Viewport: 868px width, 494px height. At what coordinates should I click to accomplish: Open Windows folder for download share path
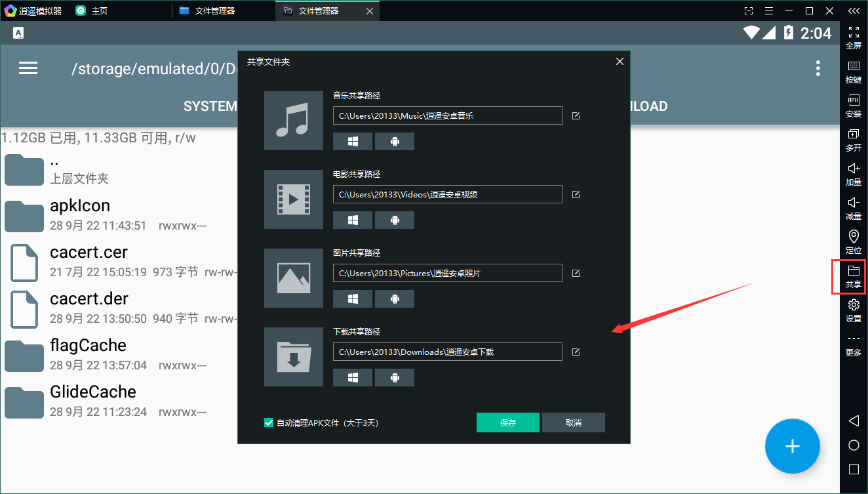pyautogui.click(x=353, y=378)
